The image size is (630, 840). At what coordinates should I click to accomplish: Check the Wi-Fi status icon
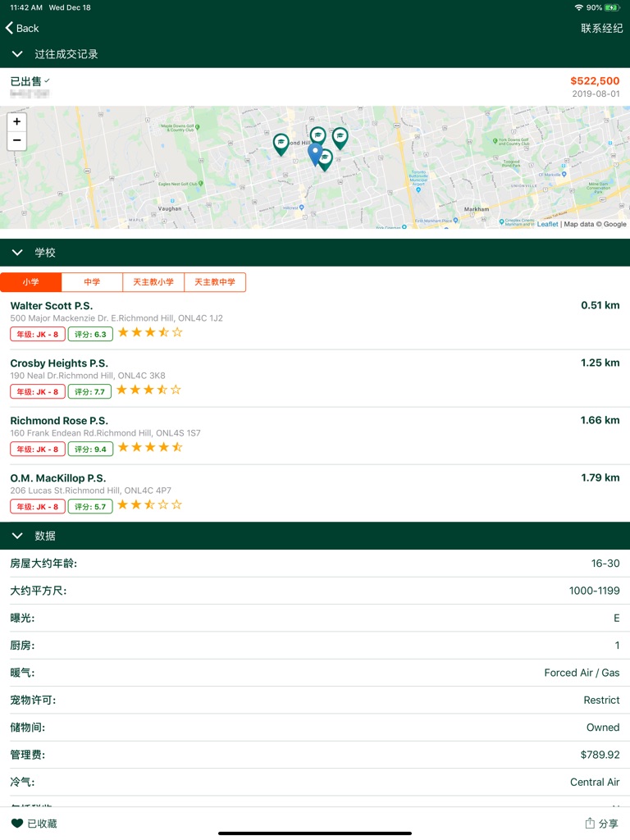[578, 7]
